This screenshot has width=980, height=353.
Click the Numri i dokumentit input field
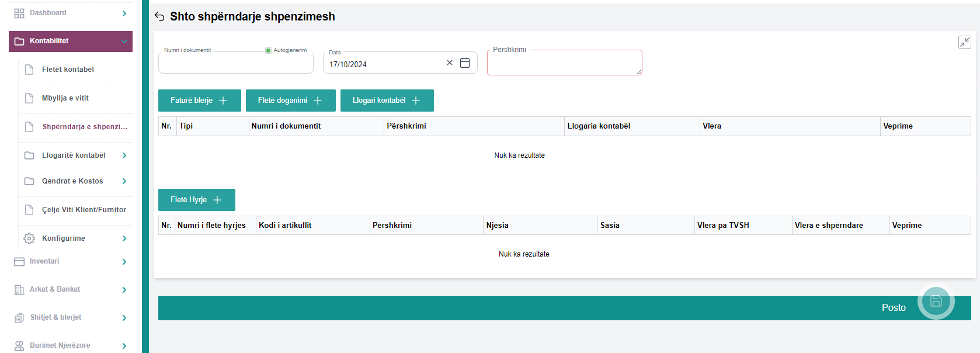[235, 64]
